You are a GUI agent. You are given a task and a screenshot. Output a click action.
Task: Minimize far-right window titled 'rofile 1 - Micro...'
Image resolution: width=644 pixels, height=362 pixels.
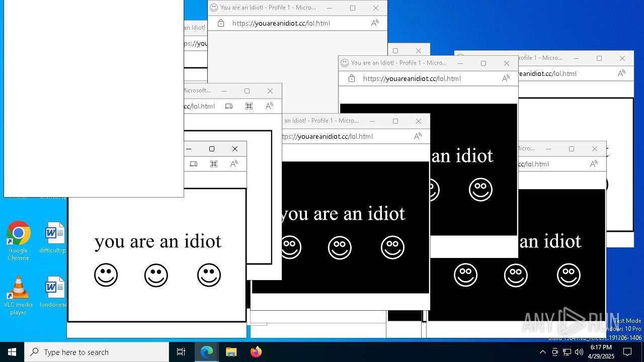576,58
